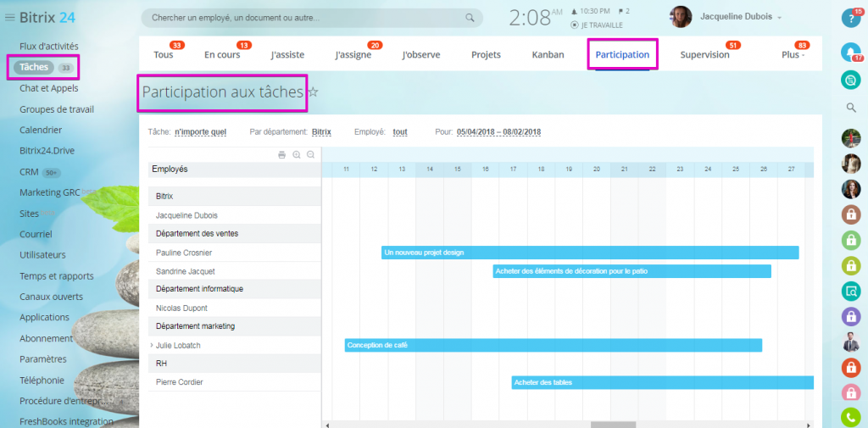The width and height of the screenshot is (868, 428).
Task: Click the left arrow of the horizontal scrollbar
Action: 326,425
